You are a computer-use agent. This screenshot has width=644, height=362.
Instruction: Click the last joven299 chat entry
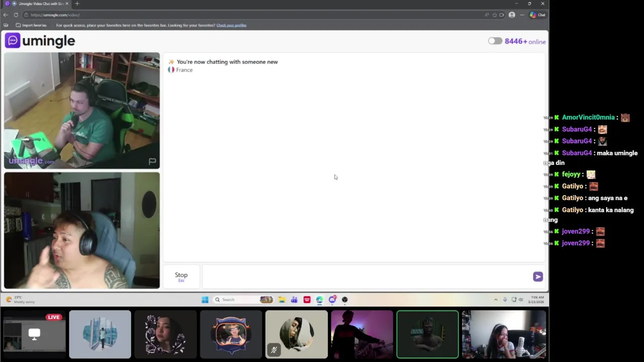coord(576,243)
